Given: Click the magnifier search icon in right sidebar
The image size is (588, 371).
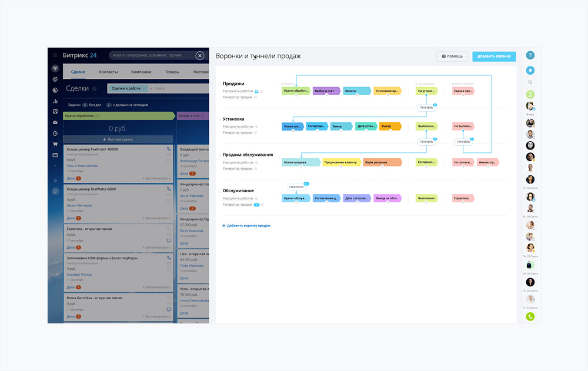Looking at the screenshot, I should point(530,82).
